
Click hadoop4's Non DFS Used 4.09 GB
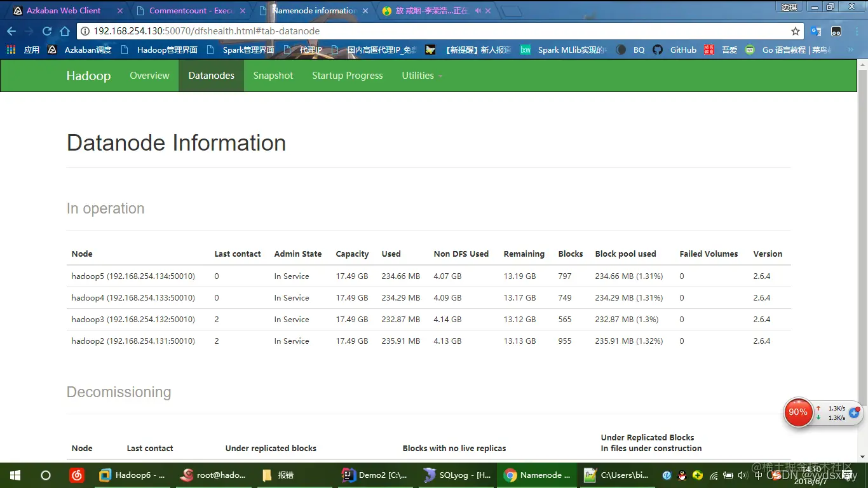(x=447, y=298)
